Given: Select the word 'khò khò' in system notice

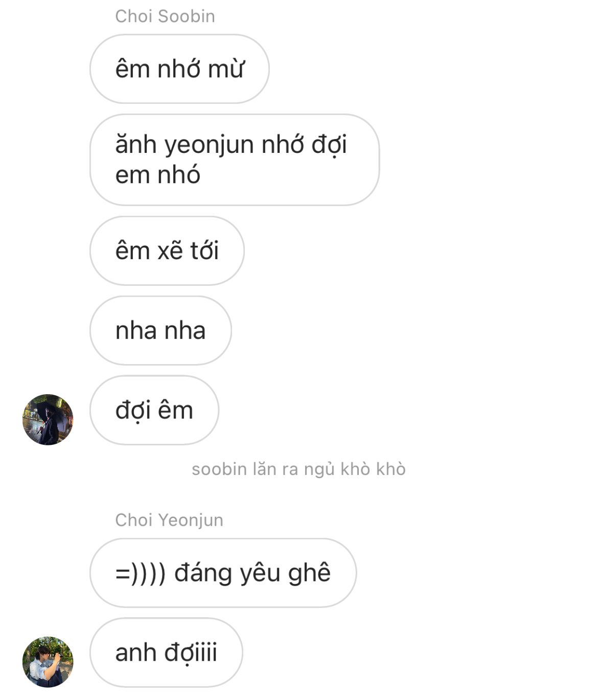Looking at the screenshot, I should (x=373, y=469).
